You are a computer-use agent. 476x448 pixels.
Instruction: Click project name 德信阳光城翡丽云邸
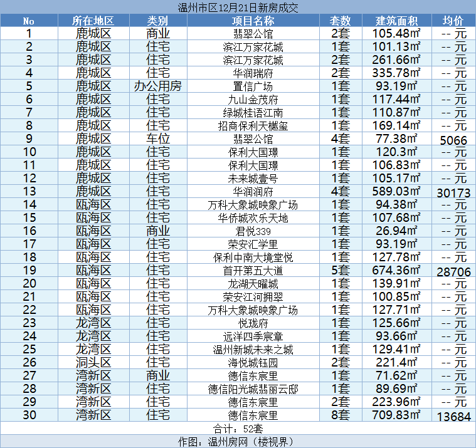click(253, 389)
